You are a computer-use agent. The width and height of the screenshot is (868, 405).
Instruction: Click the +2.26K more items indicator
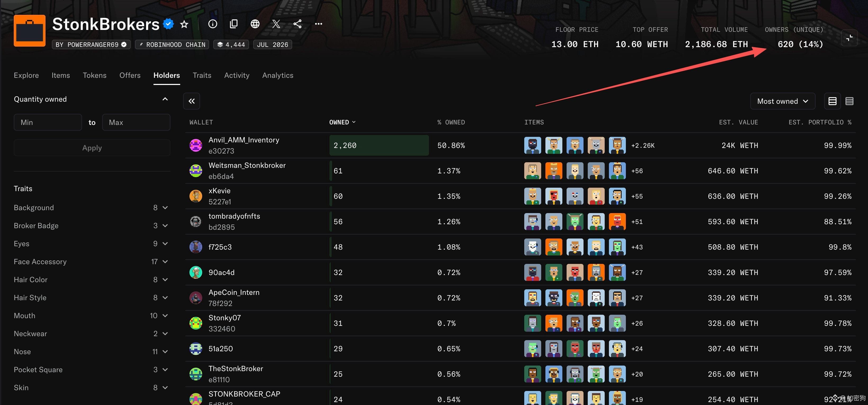643,146
